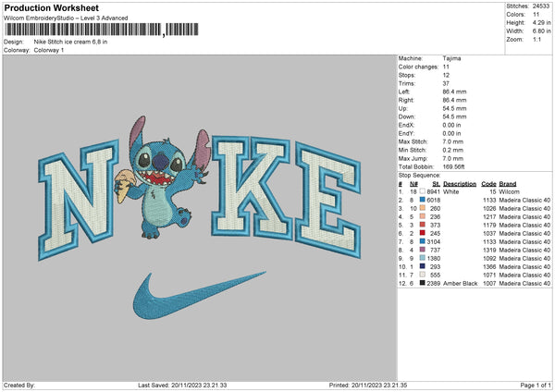
Task: Select the cream swatch beside 555 stitches
Action: pyautogui.click(x=423, y=275)
